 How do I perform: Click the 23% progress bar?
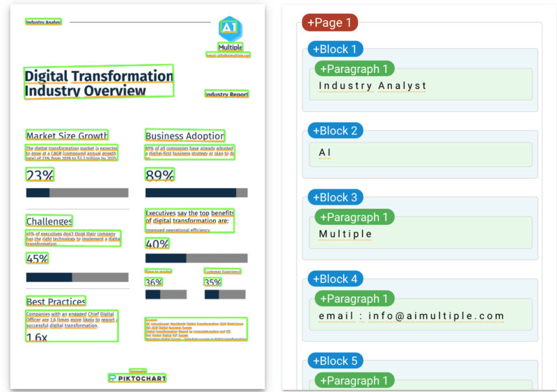tap(77, 193)
